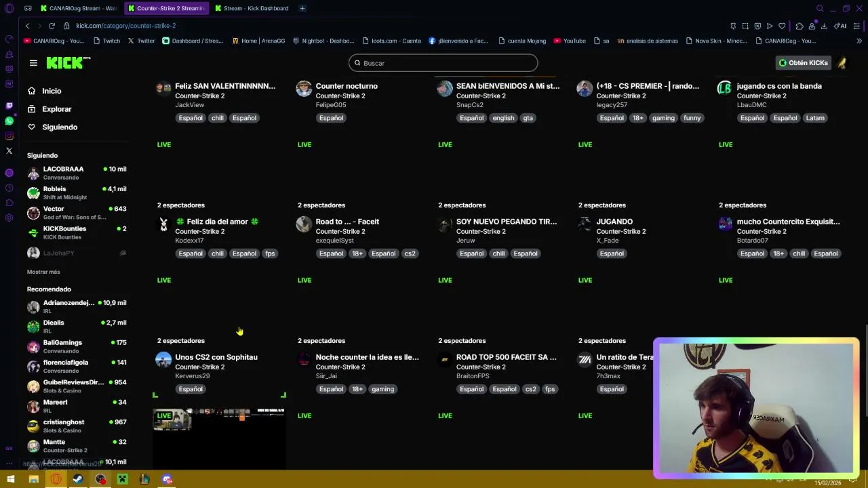Open Mantte recommended channel
The image size is (868, 488).
click(77, 445)
